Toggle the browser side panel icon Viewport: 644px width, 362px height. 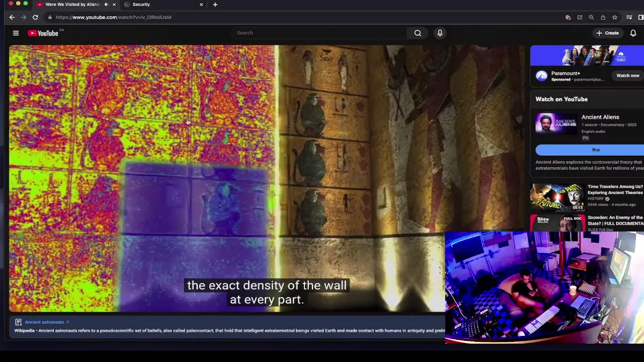tap(640, 17)
